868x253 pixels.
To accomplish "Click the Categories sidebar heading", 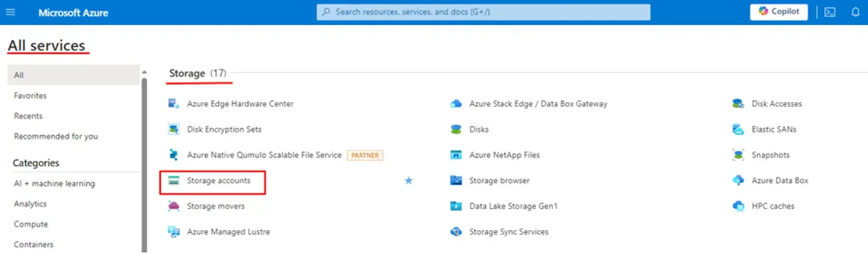I will pos(36,163).
